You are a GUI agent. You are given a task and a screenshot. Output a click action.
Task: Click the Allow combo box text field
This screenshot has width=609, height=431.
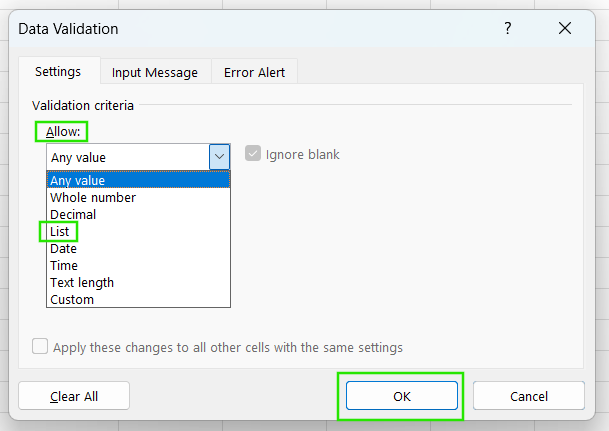127,157
